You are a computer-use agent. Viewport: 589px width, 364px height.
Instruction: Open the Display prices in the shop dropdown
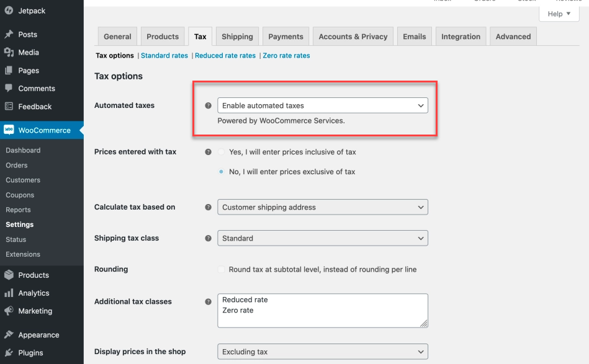pos(323,352)
